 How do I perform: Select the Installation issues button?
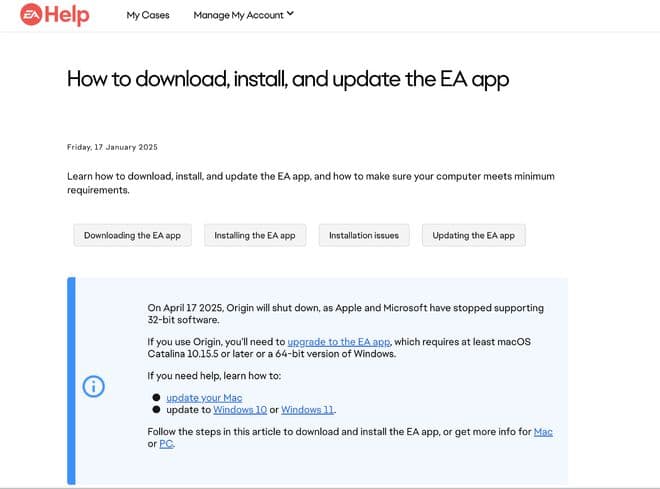click(x=364, y=235)
